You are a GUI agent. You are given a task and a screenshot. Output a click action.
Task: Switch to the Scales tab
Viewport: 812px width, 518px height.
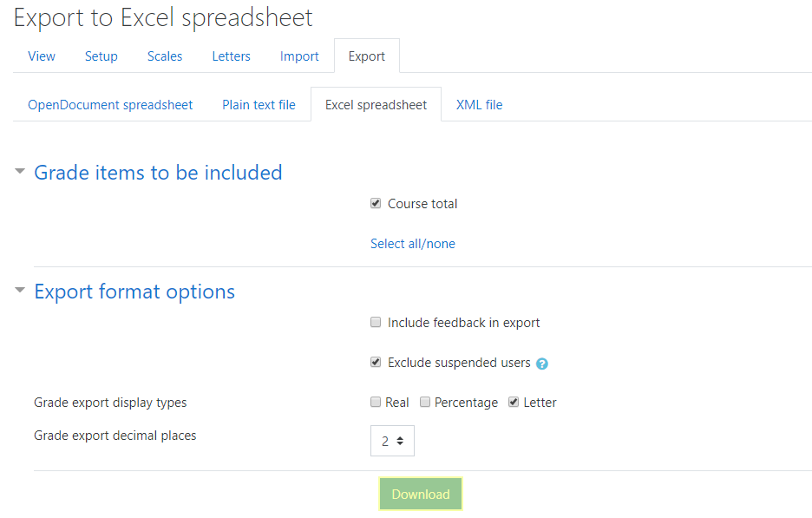coord(165,56)
